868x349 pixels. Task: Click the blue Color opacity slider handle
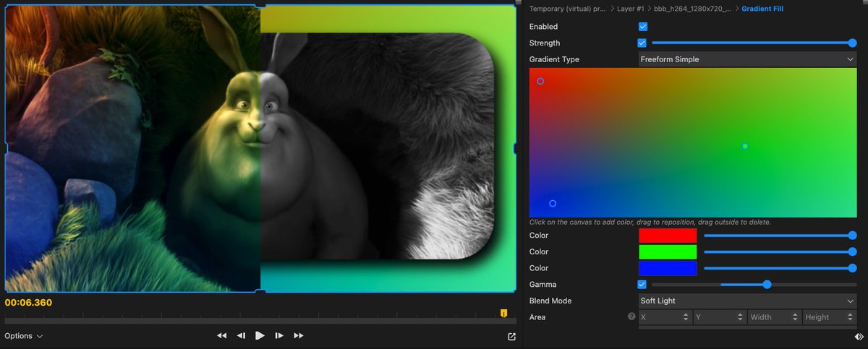853,268
